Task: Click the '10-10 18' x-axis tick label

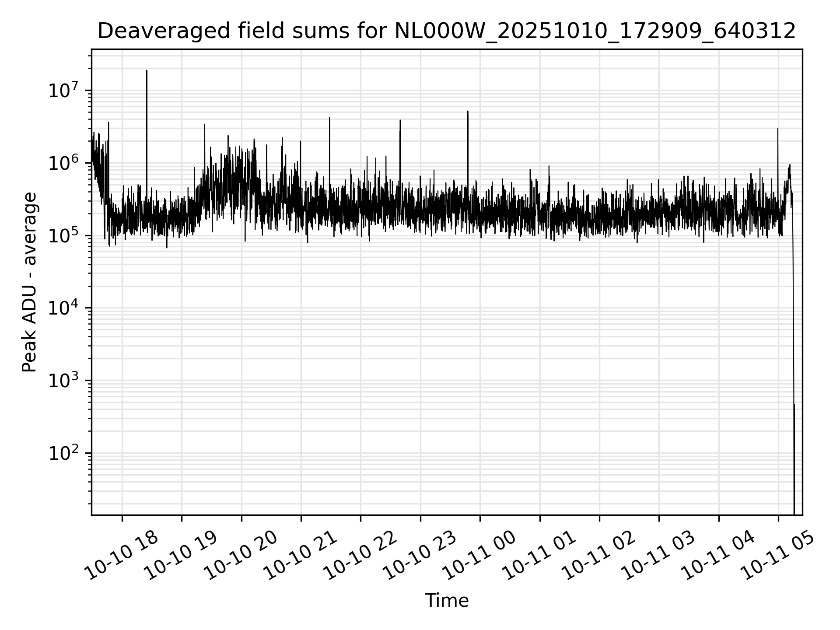Action: (121, 556)
